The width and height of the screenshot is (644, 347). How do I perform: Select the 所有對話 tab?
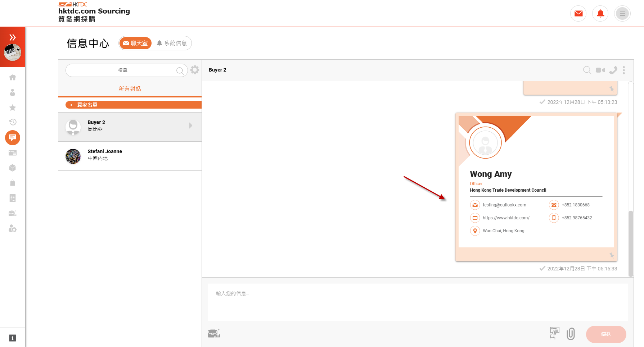(130, 89)
